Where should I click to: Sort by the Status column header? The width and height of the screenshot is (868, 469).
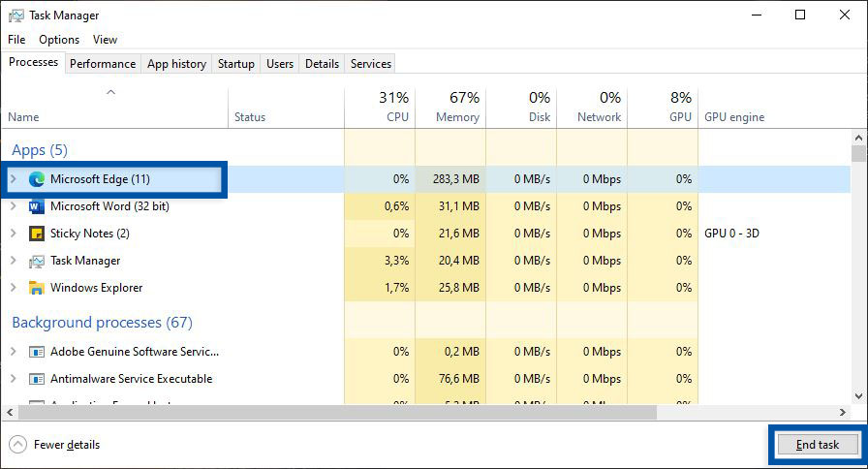[x=286, y=109]
